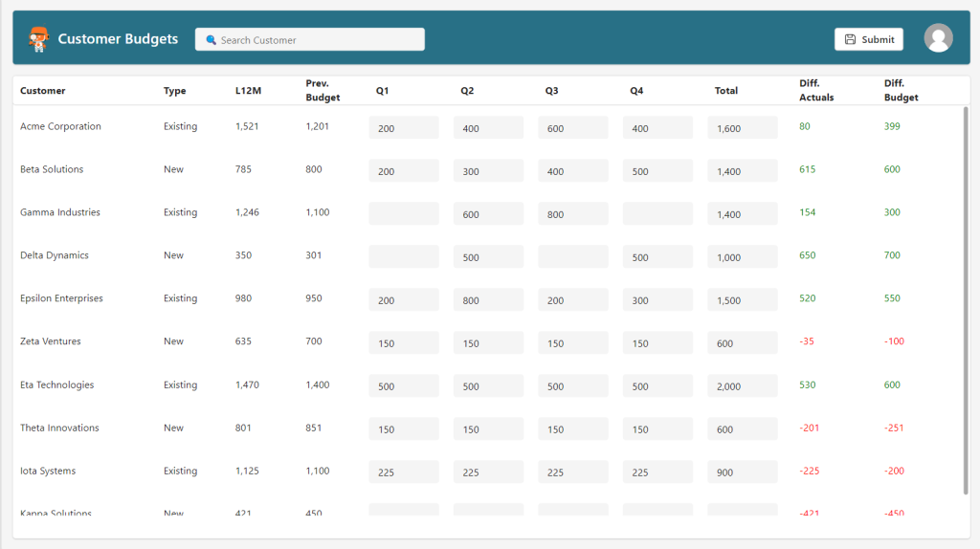The width and height of the screenshot is (980, 549).
Task: Open the user avatar profile icon
Action: 938,38
